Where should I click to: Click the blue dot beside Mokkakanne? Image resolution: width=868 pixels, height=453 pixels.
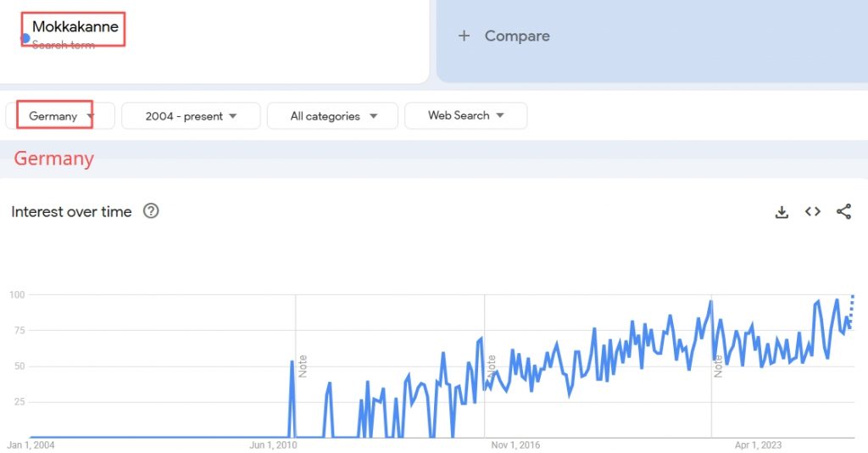click(25, 38)
